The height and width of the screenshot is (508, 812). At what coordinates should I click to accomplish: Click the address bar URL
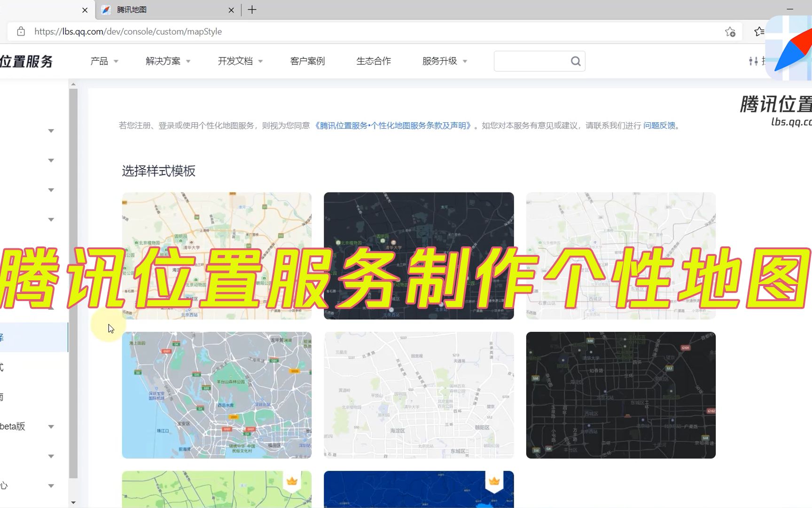128,32
